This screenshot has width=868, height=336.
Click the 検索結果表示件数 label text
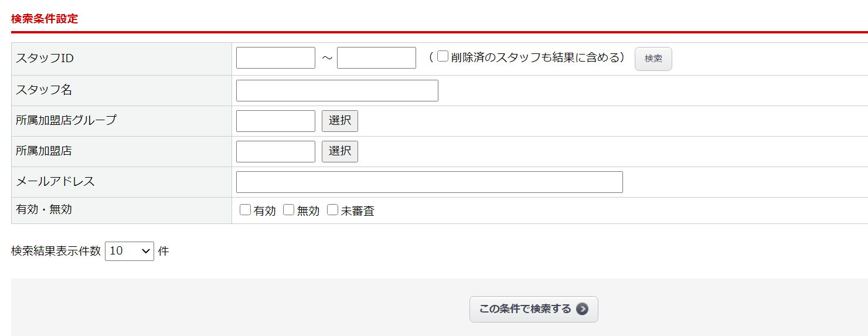[56, 251]
